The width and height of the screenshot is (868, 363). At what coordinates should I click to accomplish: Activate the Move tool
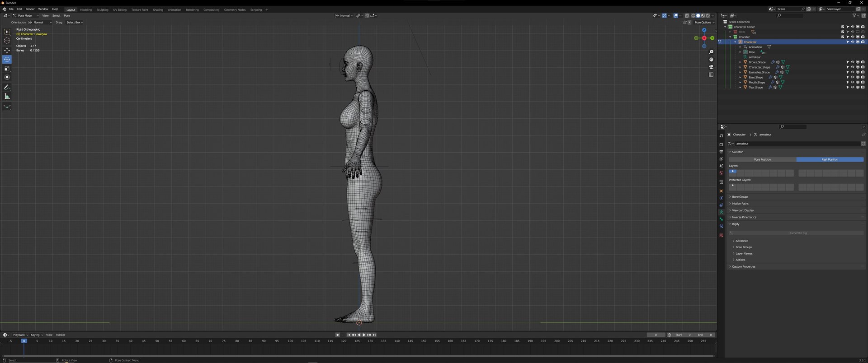[7, 51]
